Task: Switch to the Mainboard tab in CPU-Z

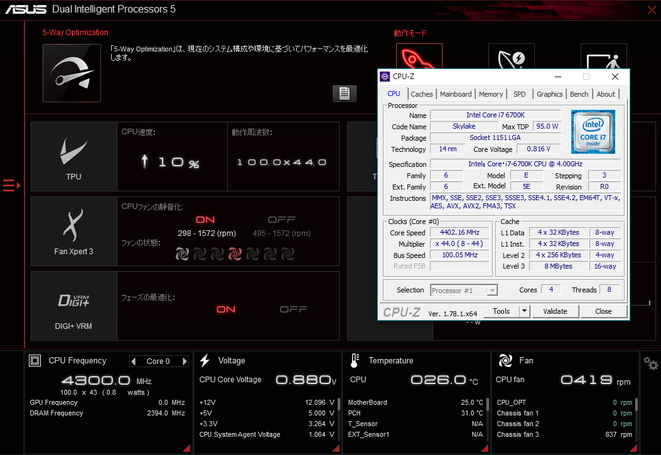Action: click(x=455, y=94)
